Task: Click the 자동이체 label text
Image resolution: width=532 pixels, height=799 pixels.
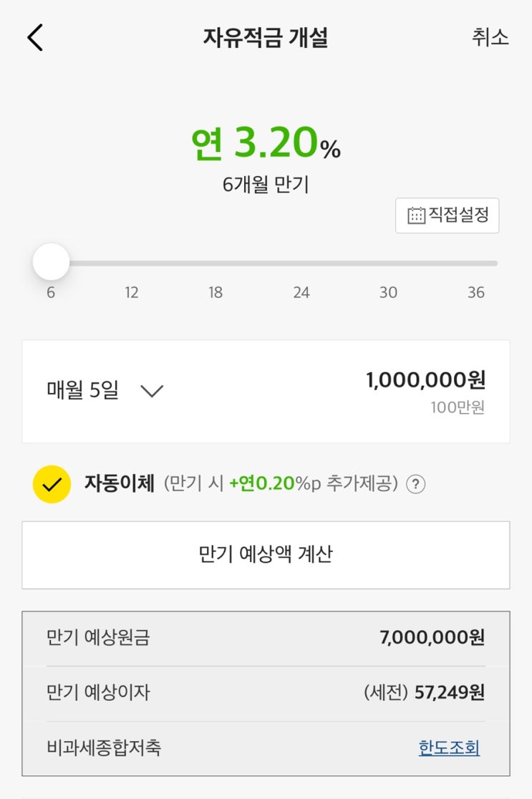Action: point(120,483)
